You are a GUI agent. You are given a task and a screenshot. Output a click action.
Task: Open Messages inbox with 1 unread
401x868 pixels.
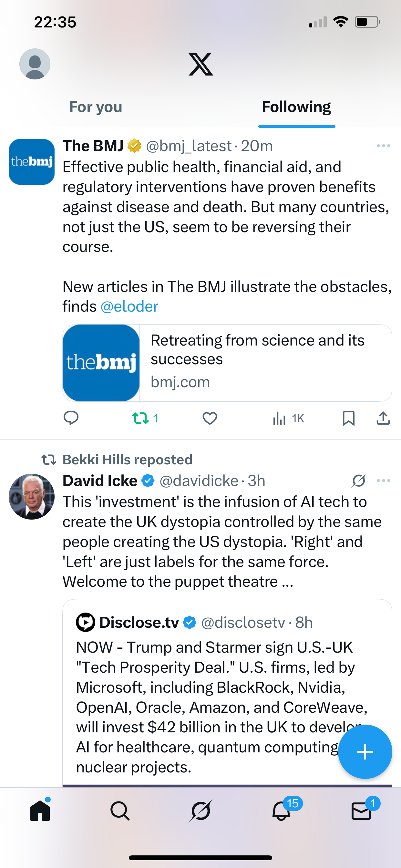(x=362, y=811)
